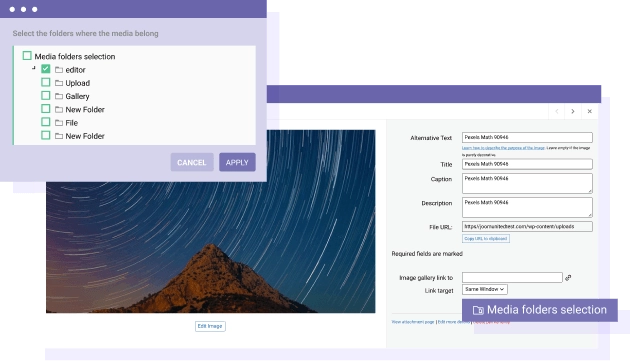Open the View attachment page link
Image resolution: width=630 pixels, height=361 pixels.
coord(413,322)
